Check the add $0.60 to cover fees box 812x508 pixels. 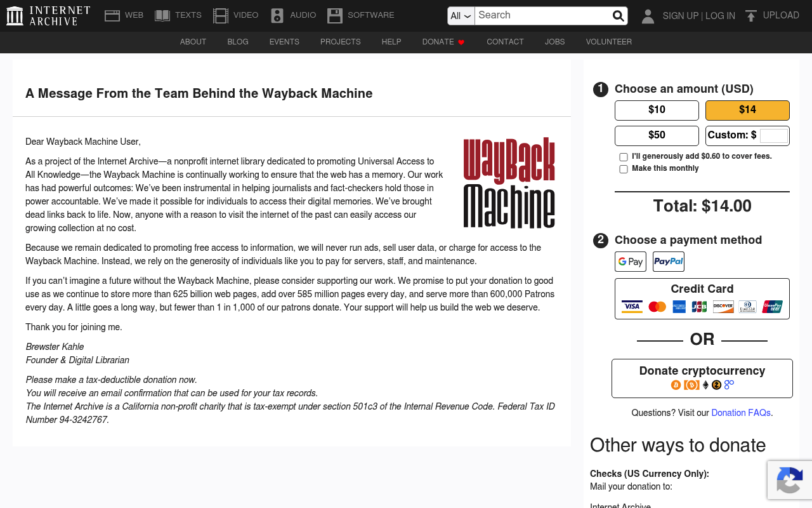click(624, 157)
